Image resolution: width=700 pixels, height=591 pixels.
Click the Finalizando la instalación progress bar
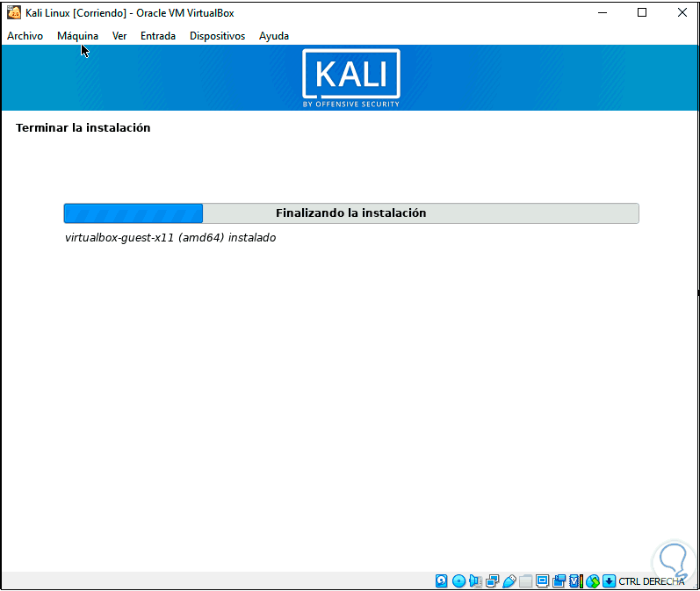pyautogui.click(x=351, y=213)
